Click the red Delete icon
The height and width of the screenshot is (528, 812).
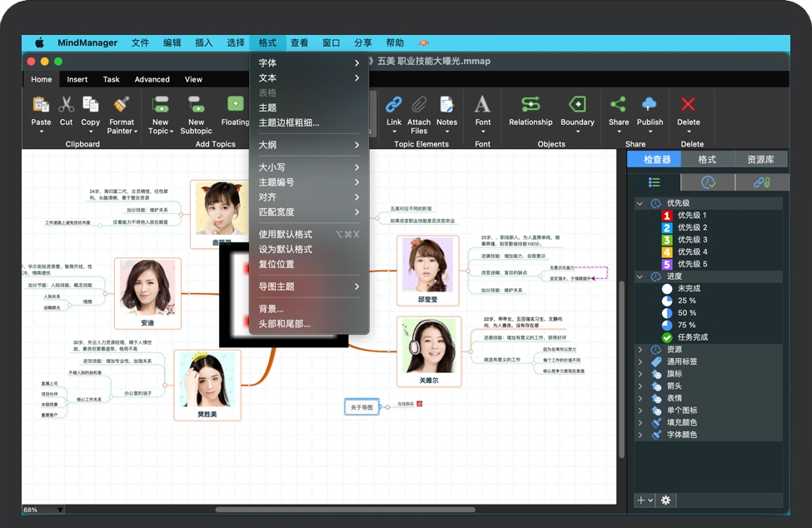(688, 105)
